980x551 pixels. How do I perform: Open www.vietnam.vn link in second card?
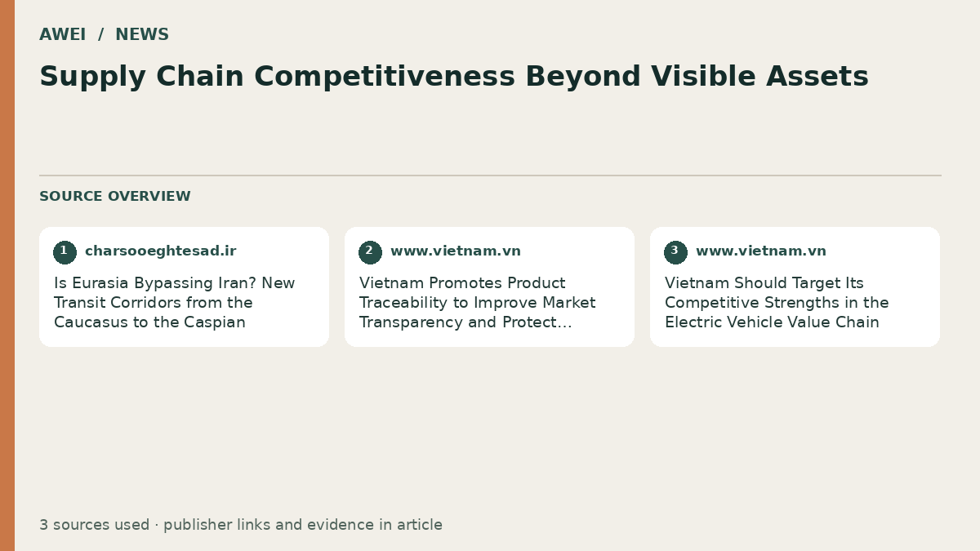click(456, 251)
